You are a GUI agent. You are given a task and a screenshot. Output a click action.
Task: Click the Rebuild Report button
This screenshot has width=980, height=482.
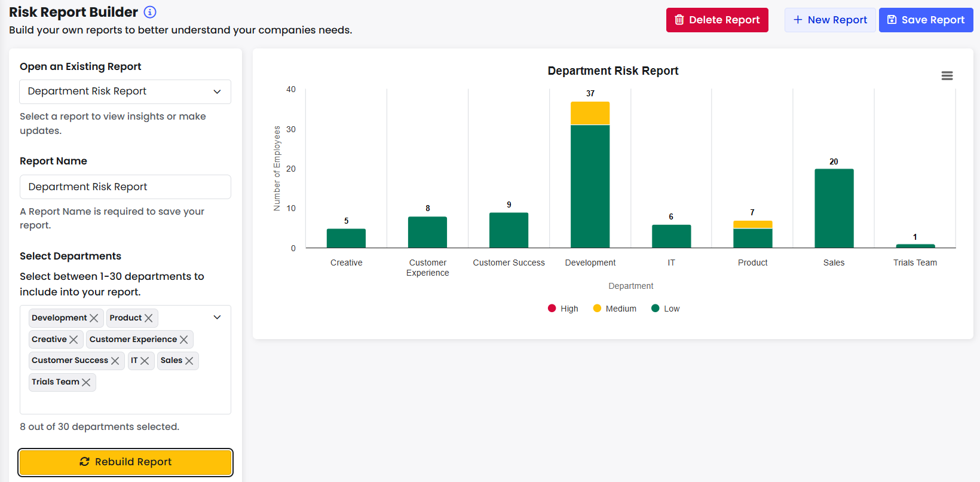pos(125,462)
